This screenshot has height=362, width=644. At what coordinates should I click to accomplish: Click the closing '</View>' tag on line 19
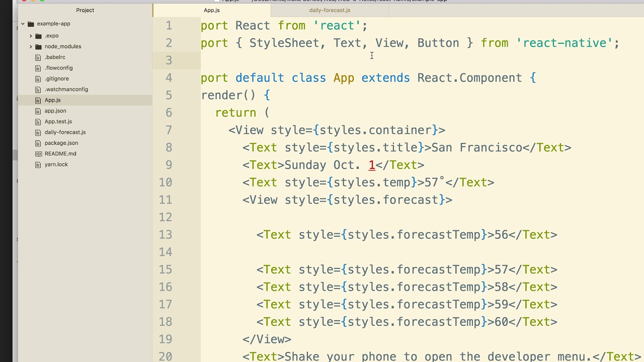point(267,339)
